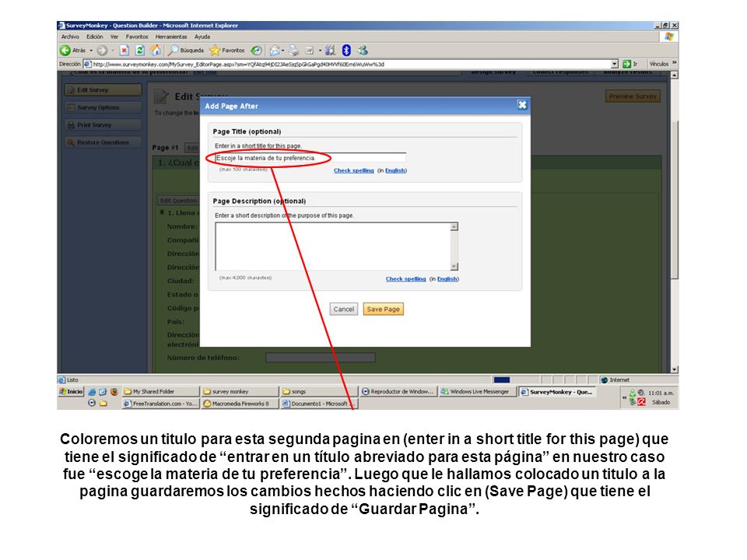Click the mail envelope icon in toolbar
This screenshot has height=560, width=747.
tap(275, 50)
